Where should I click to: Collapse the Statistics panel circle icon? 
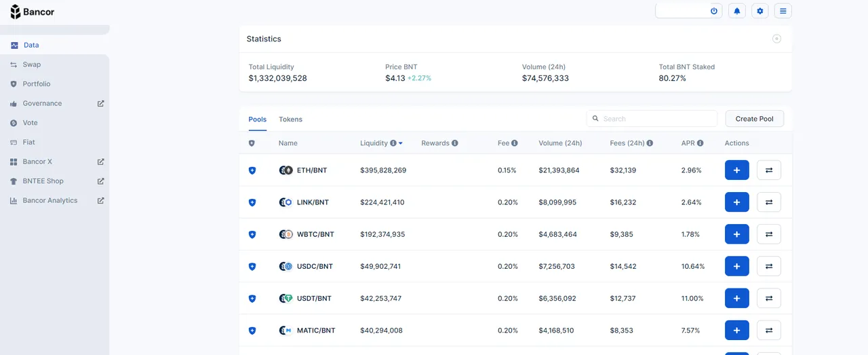776,39
